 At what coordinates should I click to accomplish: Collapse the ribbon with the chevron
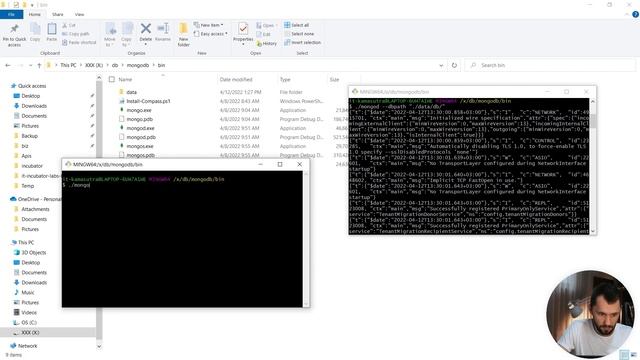coord(627,14)
